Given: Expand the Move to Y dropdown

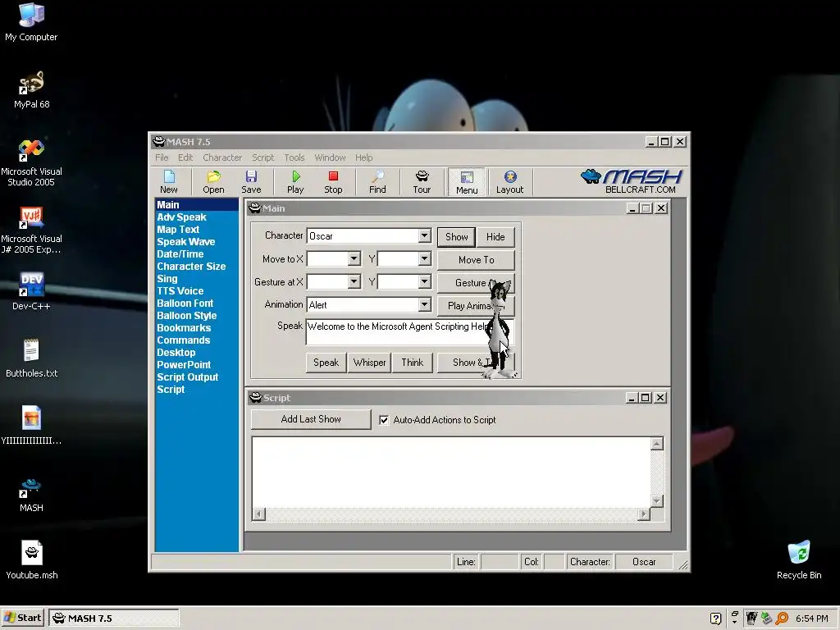Looking at the screenshot, I should point(424,258).
